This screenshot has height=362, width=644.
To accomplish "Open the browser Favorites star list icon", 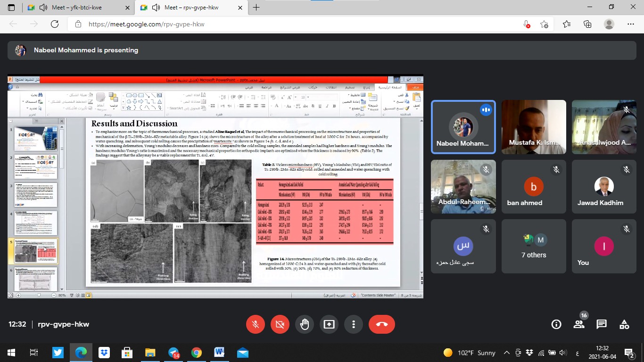I will (x=567, y=24).
